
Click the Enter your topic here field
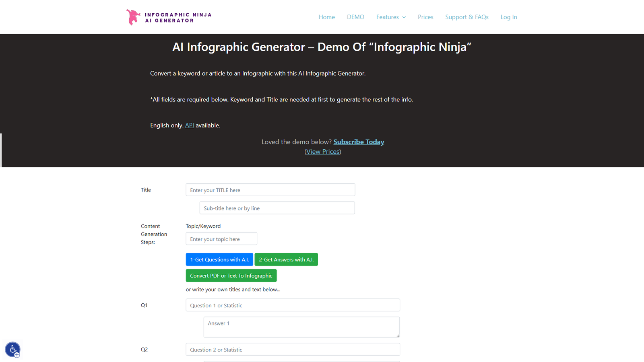coord(221,239)
